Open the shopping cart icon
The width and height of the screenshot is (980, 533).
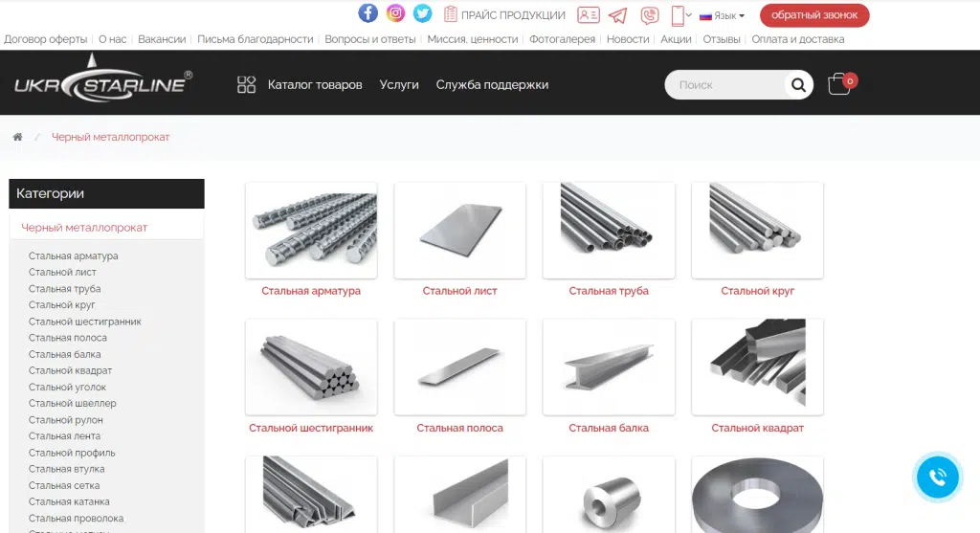pyautogui.click(x=840, y=84)
